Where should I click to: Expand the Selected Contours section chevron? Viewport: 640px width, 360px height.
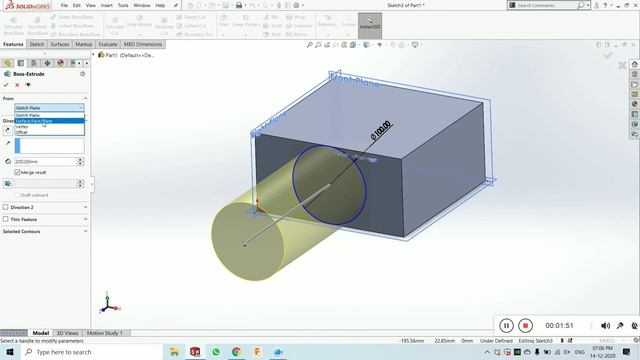pyautogui.click(x=85, y=231)
